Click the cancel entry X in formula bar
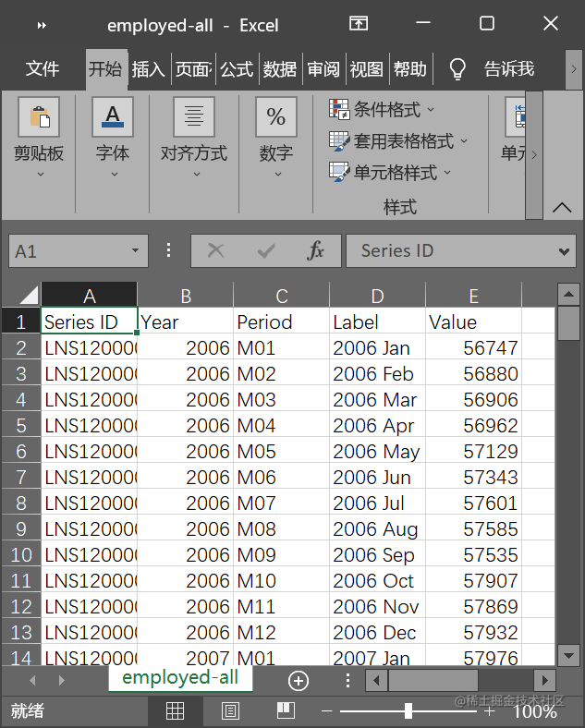This screenshot has width=585, height=728. (x=215, y=250)
